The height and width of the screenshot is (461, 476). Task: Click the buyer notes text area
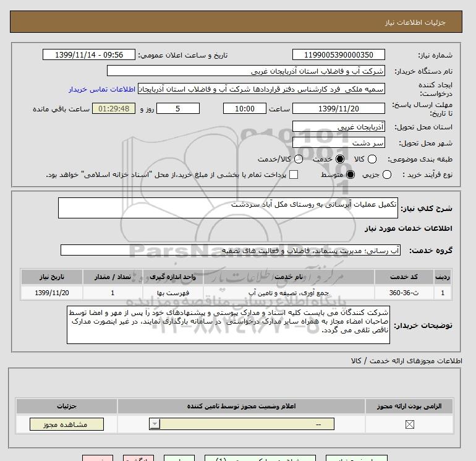coord(228,325)
